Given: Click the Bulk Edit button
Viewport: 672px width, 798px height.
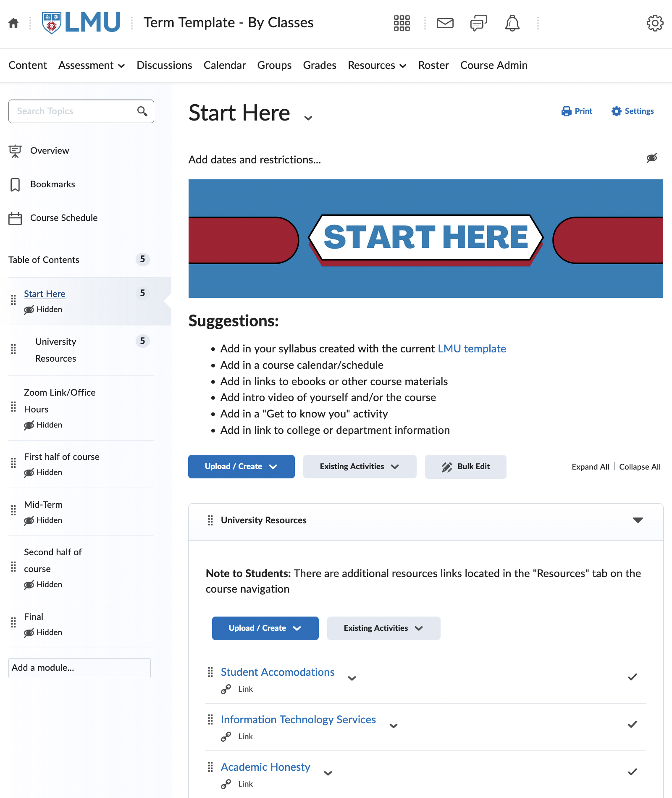Looking at the screenshot, I should coord(465,467).
